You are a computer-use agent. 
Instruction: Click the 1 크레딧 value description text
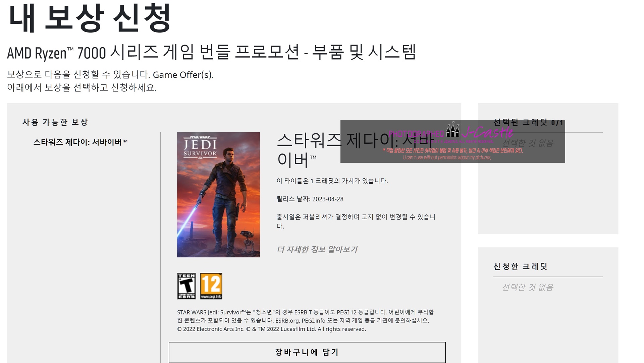tap(332, 181)
